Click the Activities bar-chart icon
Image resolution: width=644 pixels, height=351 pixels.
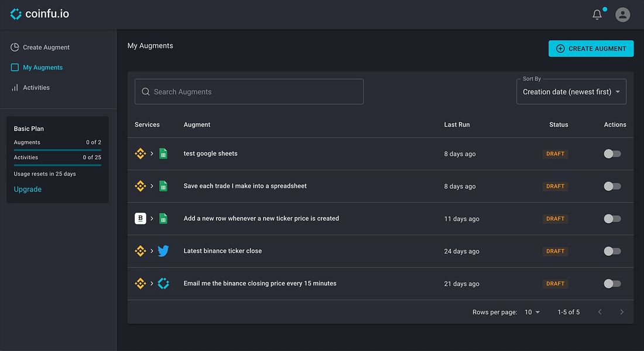15,87
